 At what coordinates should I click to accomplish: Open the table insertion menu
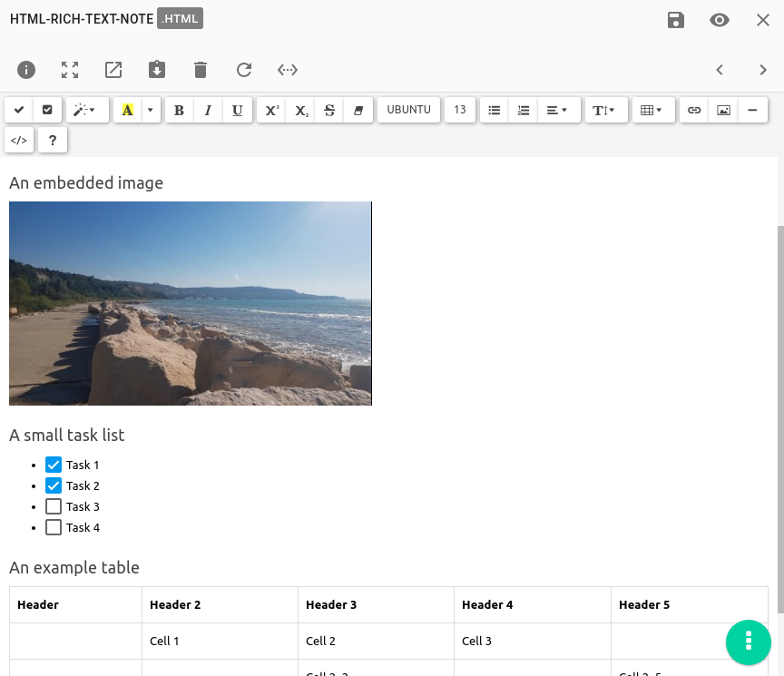click(x=652, y=110)
